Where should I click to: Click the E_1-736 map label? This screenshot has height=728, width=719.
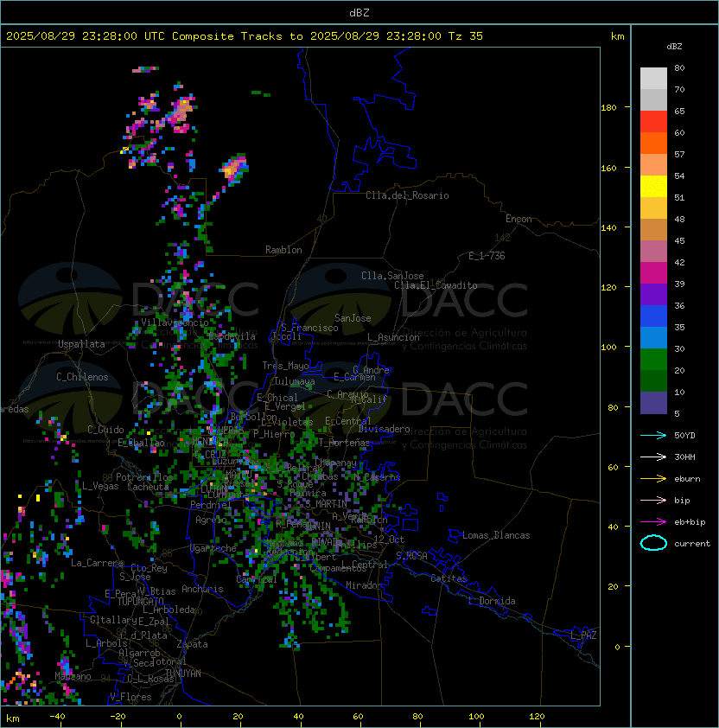(x=487, y=256)
